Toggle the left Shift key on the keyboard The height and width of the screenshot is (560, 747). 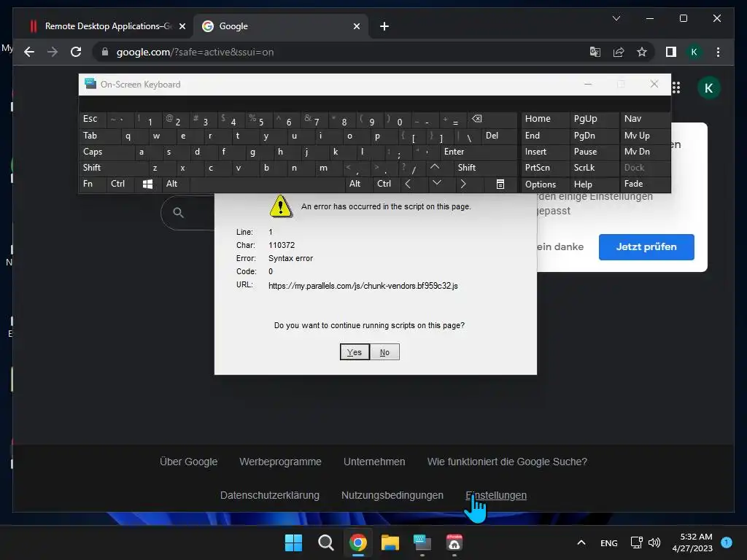click(114, 168)
